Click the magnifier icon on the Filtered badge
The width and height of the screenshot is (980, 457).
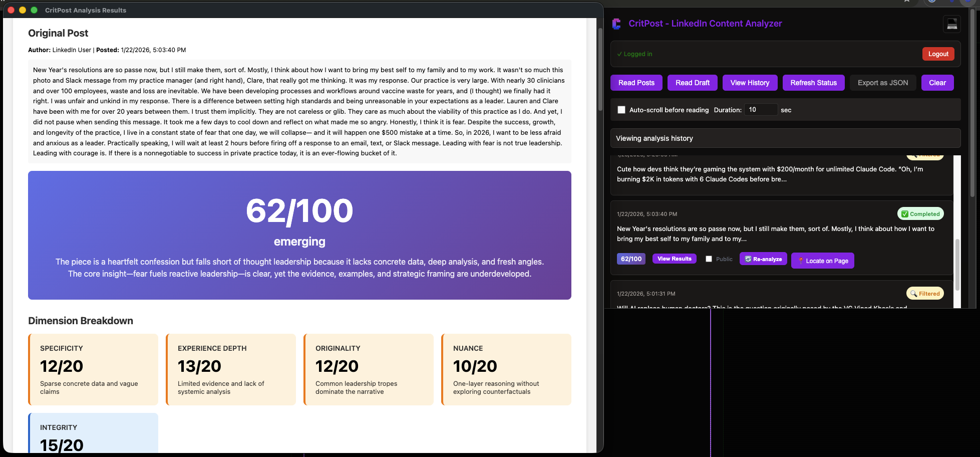[x=913, y=293]
